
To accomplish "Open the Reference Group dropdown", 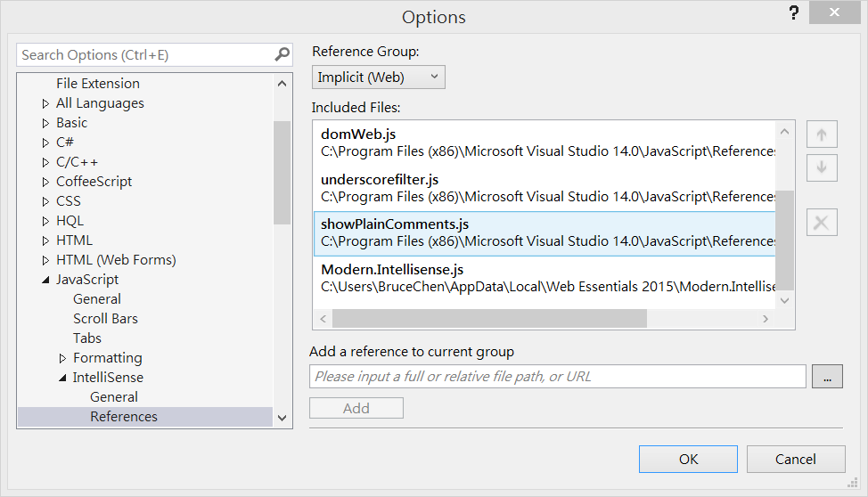I will coord(379,77).
